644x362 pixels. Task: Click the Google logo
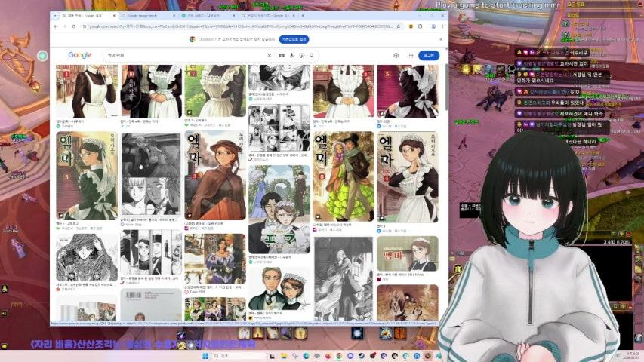(80, 55)
